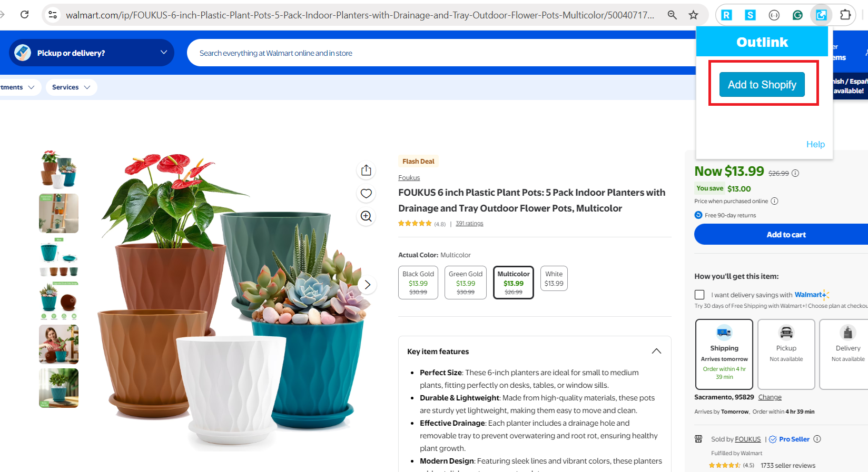Expand Pickup or delivery dropdown
This screenshot has width=868, height=472.
[92, 53]
